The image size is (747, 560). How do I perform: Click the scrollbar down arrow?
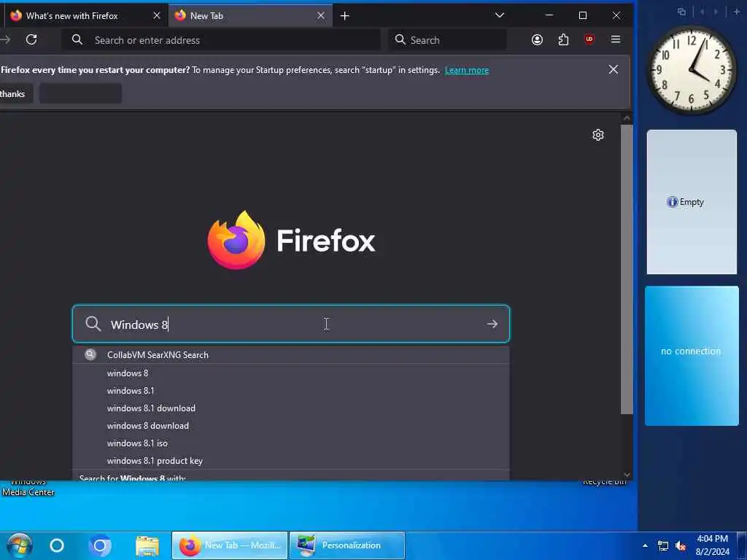(627, 474)
